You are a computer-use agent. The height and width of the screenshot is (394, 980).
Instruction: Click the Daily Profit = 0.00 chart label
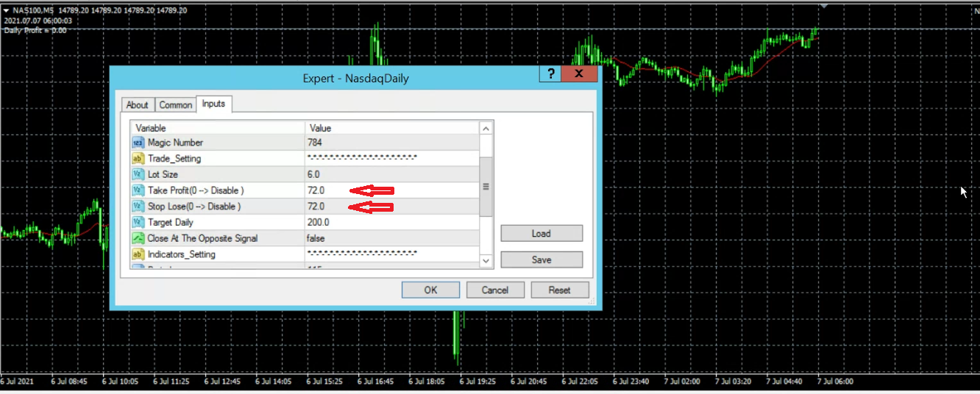[x=35, y=30]
